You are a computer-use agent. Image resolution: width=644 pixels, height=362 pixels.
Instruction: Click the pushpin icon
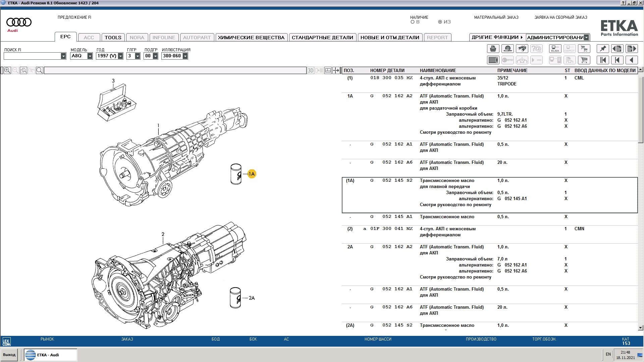pos(603,49)
